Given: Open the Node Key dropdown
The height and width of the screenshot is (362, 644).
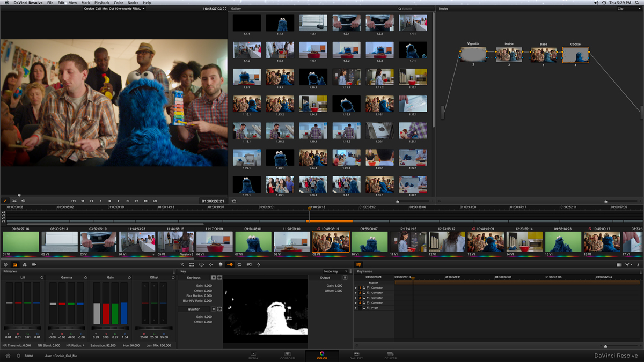Looking at the screenshot, I should (335, 271).
